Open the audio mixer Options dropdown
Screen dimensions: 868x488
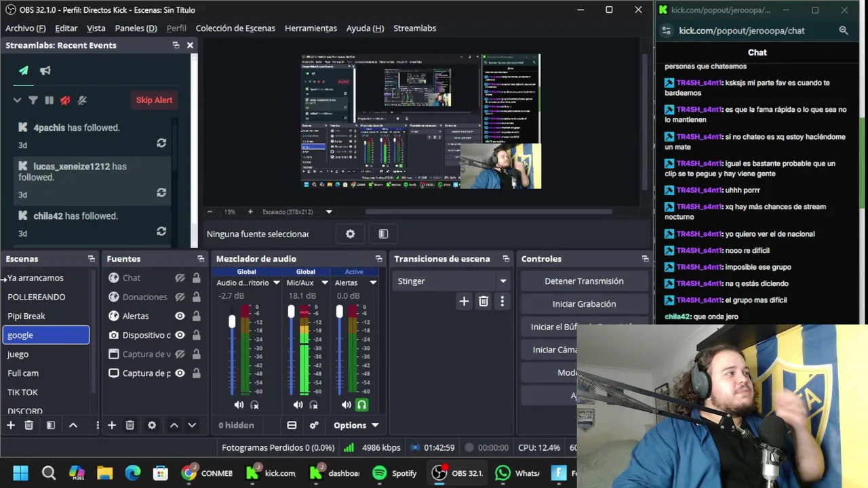[356, 425]
